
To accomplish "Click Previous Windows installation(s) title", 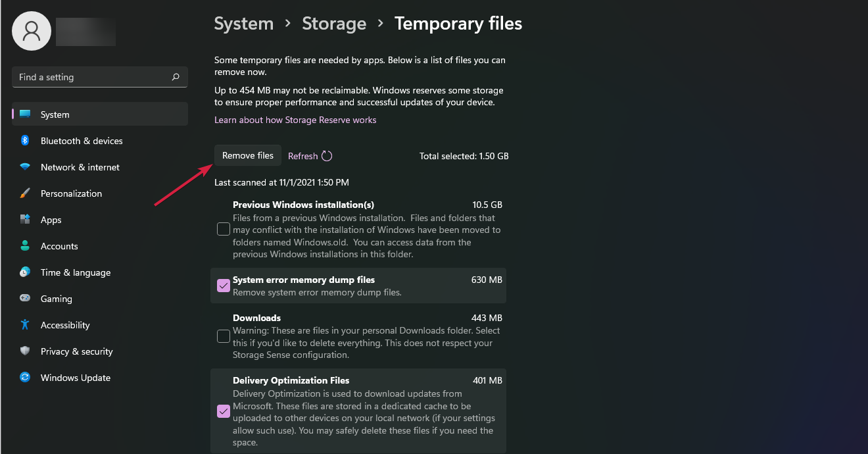I will click(303, 205).
